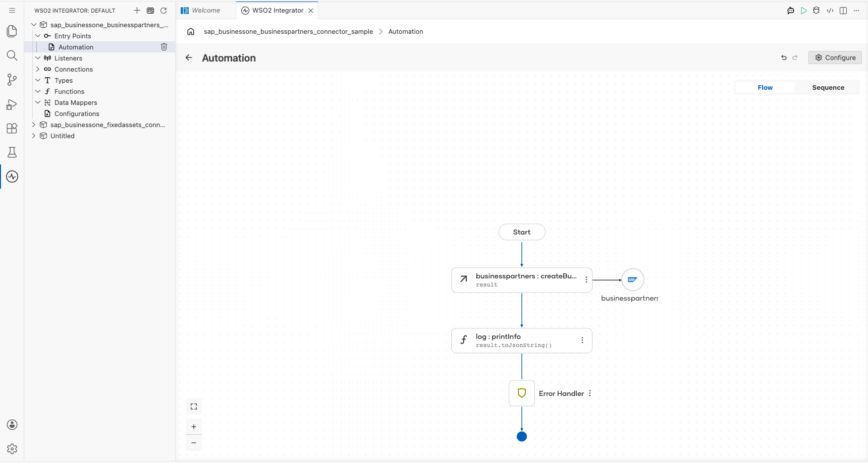The height and width of the screenshot is (463, 868).
Task: Open the Search view in the activity bar
Action: (12, 55)
